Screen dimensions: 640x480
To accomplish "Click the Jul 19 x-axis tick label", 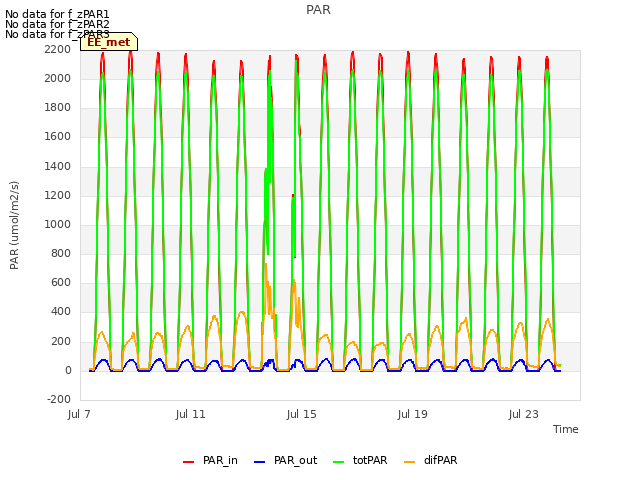I will 412,414.
